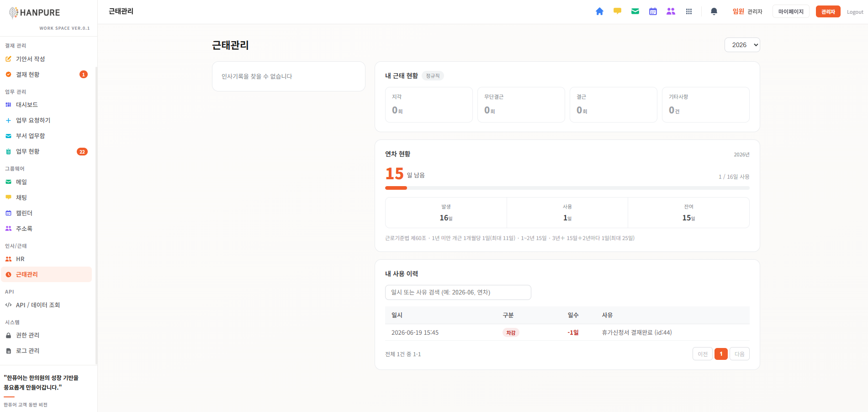Click the HANPURE logo
This screenshot has height=412, width=868.
[x=34, y=12]
